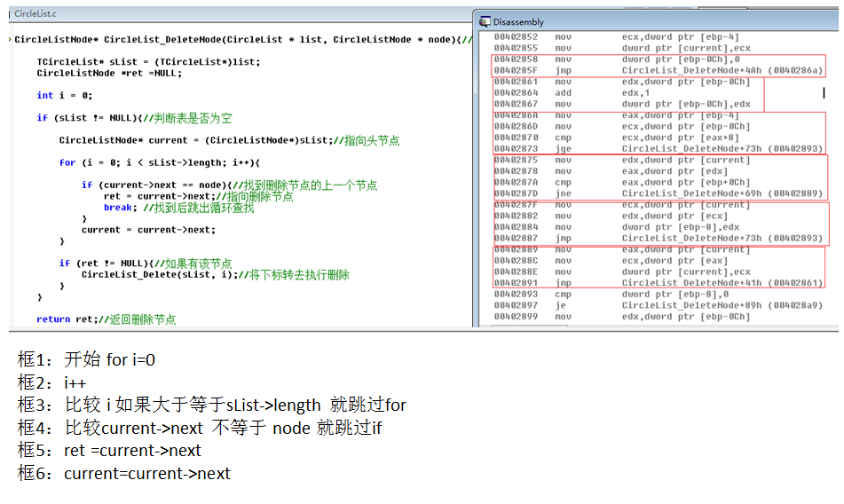Screen dimensions: 844x504
Task: Click the Disassembly window title
Action: click(518, 22)
